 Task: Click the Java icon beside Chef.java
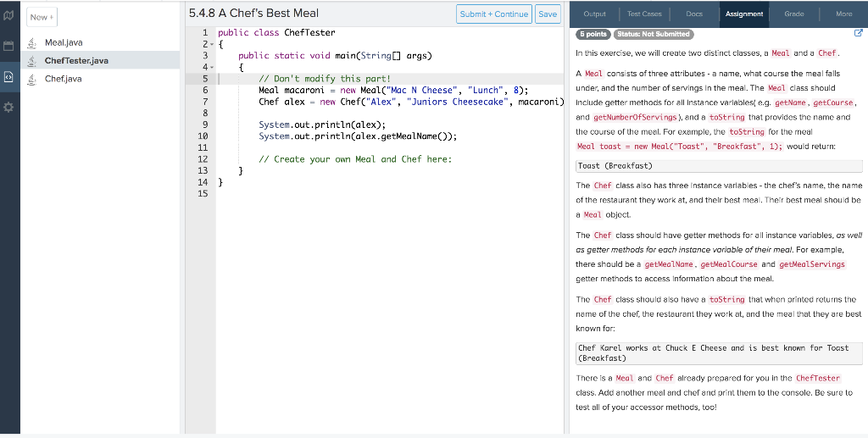tap(32, 79)
